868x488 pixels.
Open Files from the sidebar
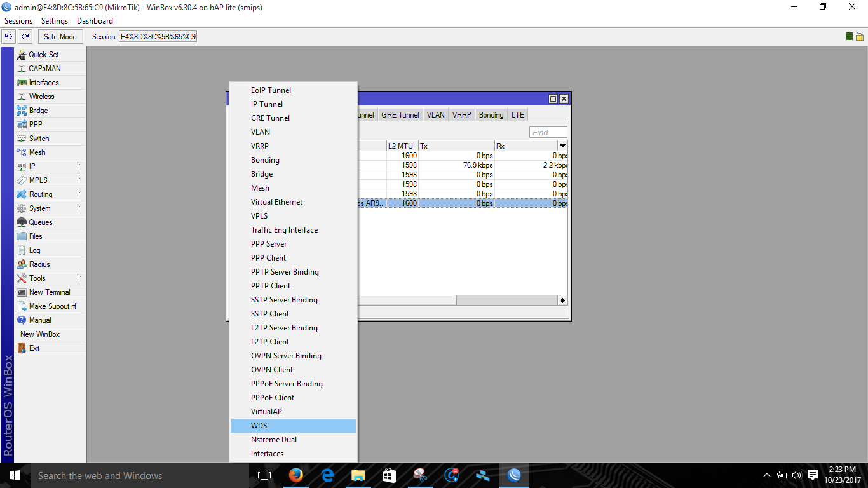37,236
